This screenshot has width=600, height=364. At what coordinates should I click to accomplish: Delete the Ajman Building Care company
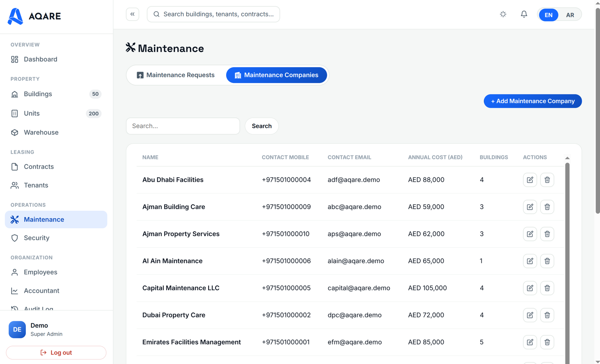pyautogui.click(x=547, y=207)
